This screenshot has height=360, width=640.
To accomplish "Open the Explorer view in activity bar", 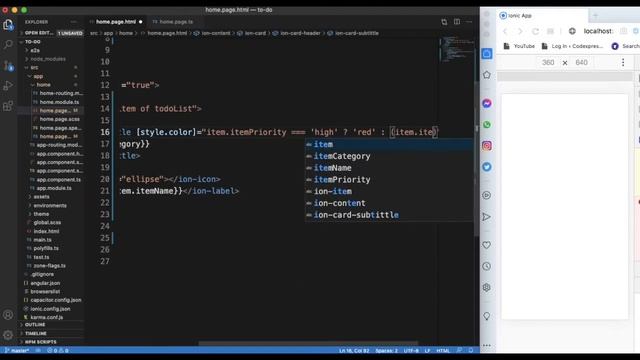I will pyautogui.click(x=8, y=25).
